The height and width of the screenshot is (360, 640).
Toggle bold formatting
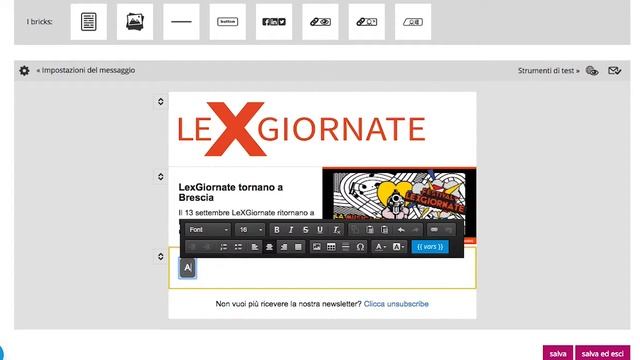click(277, 230)
